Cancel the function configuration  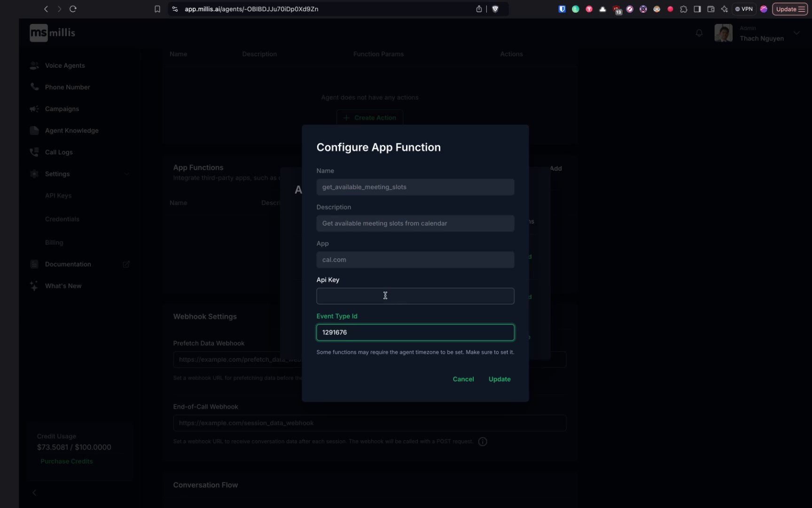(463, 379)
